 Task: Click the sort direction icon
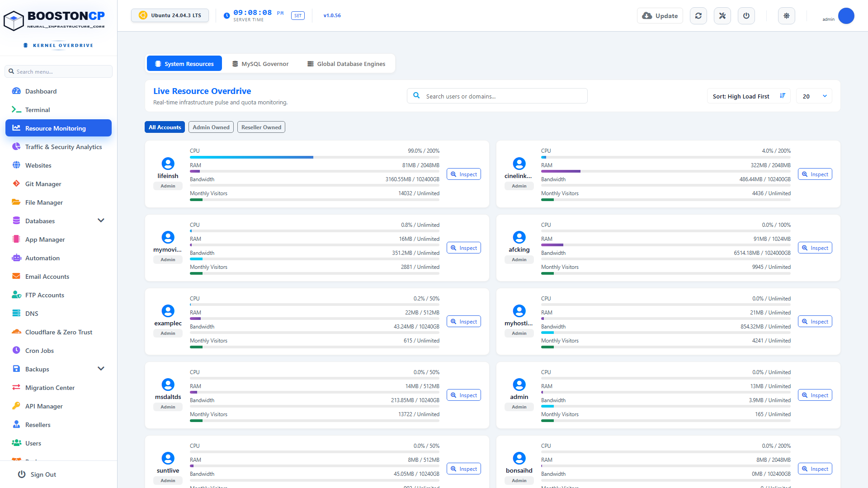(x=783, y=96)
